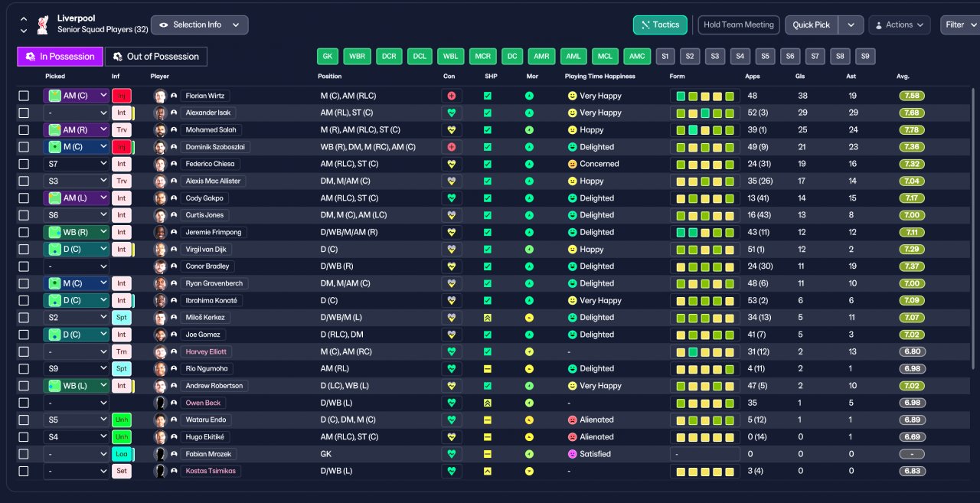Click the small person icon beside Owen Beck
Screen dimensions: 980x503
pos(174,403)
